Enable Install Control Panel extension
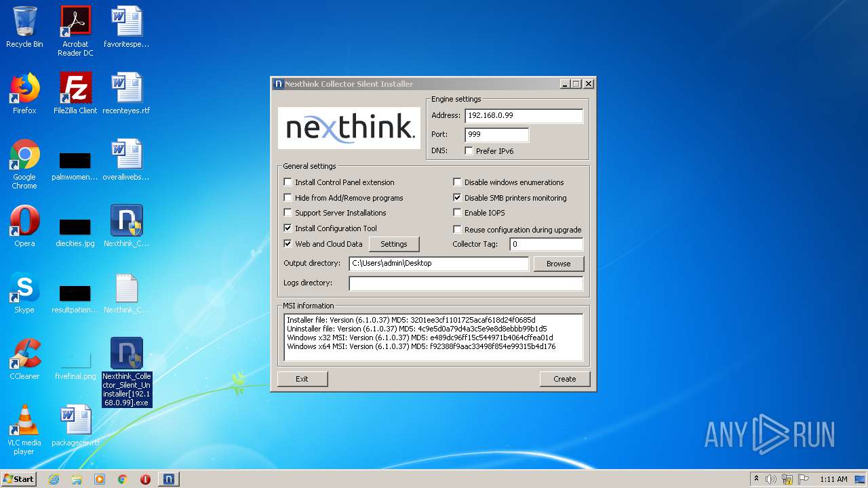 coord(288,182)
